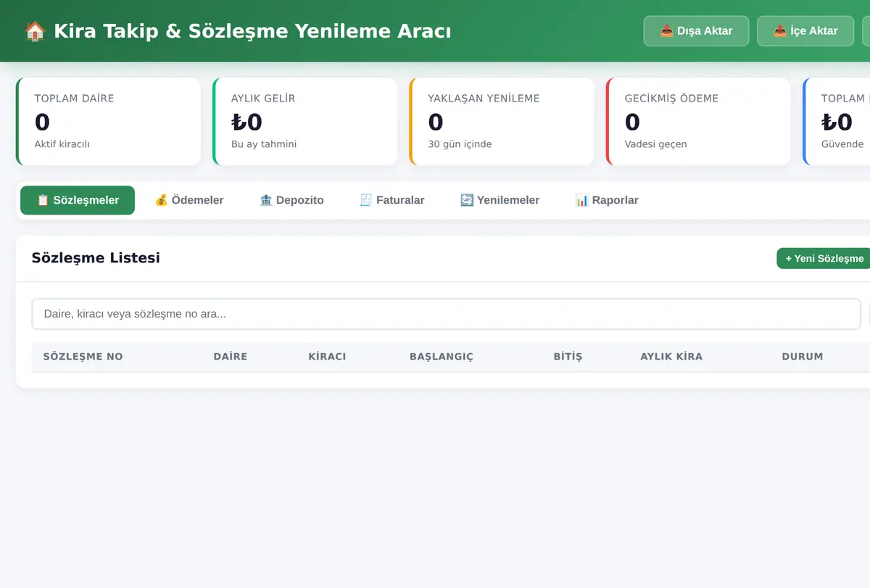Switch to the Faturalar tab
Screen dimensions: 870x588
392,200
